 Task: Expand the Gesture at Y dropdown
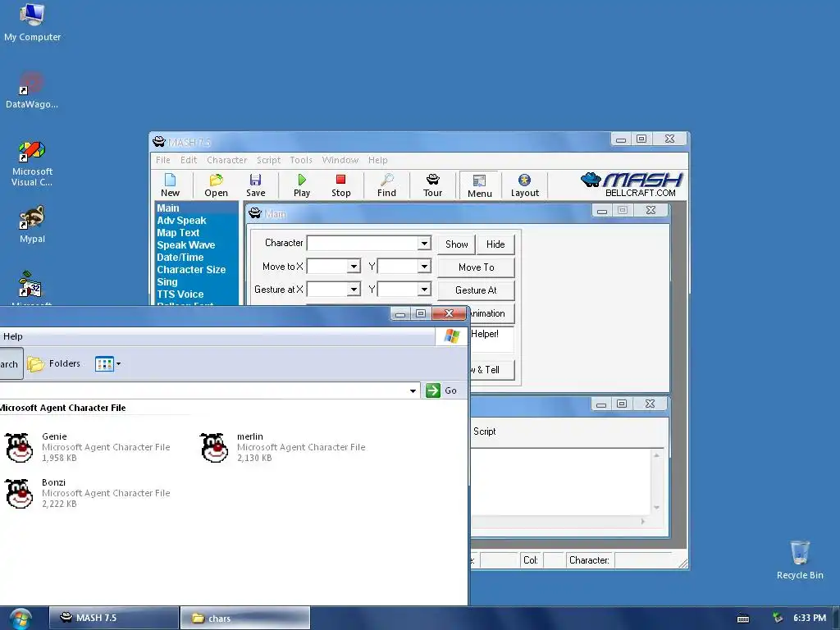tap(424, 290)
